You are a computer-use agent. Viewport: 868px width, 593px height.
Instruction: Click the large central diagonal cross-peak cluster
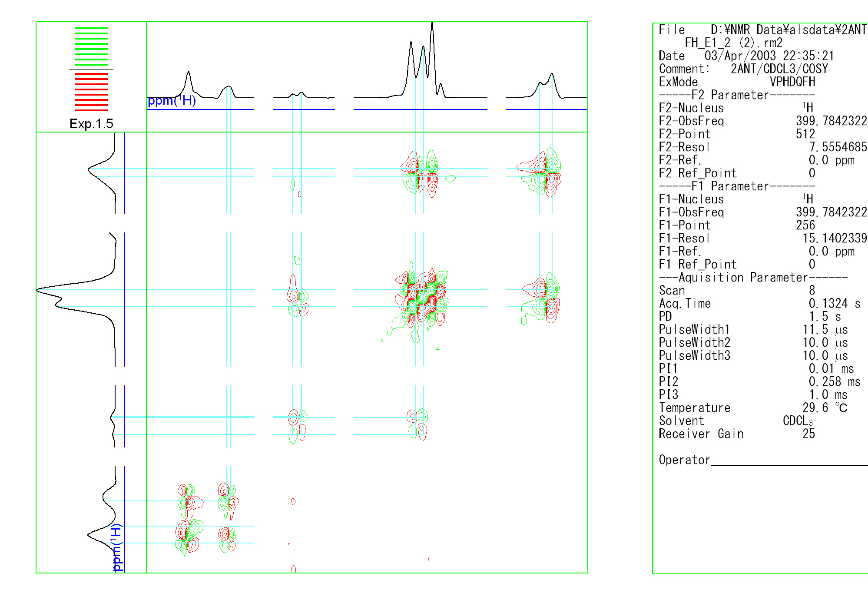[x=421, y=298]
